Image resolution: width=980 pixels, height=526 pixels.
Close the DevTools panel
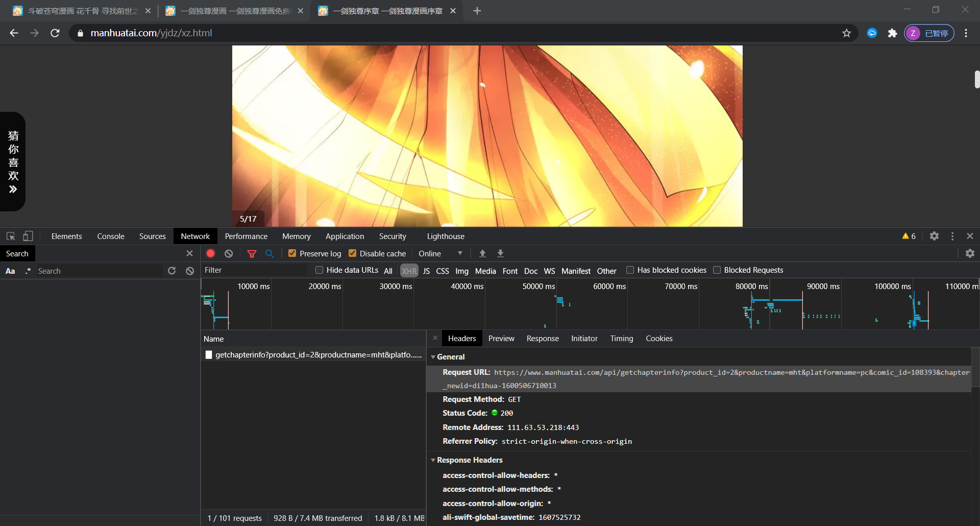pyautogui.click(x=970, y=236)
